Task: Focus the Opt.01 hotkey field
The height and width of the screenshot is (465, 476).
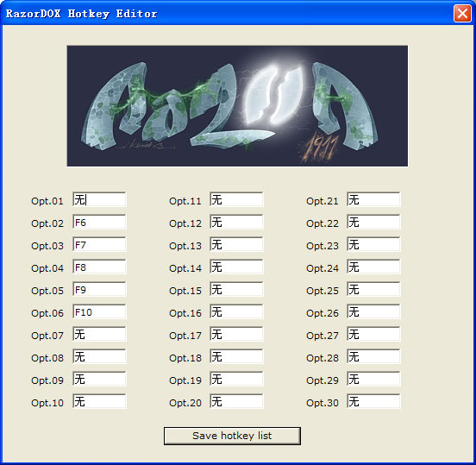Action: [x=99, y=199]
